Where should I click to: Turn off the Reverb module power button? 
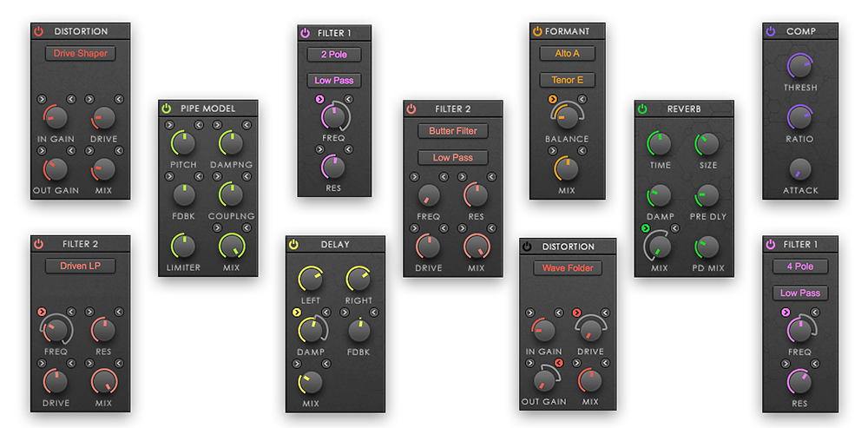pyautogui.click(x=642, y=109)
